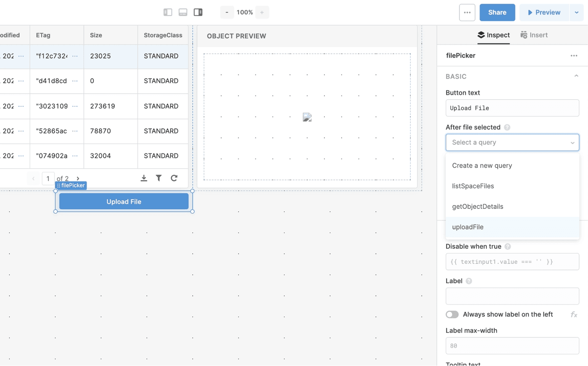Click the Button text input field
The height and width of the screenshot is (366, 588).
point(512,108)
